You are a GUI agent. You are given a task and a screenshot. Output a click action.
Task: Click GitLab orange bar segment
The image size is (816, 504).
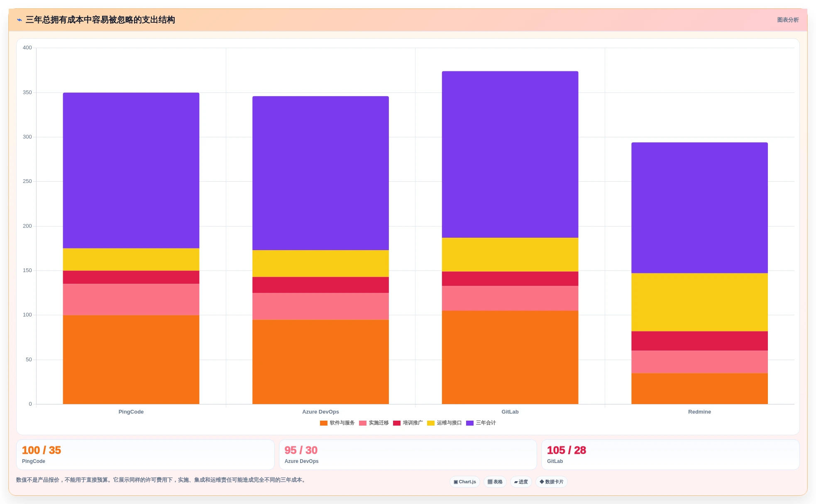510,358
